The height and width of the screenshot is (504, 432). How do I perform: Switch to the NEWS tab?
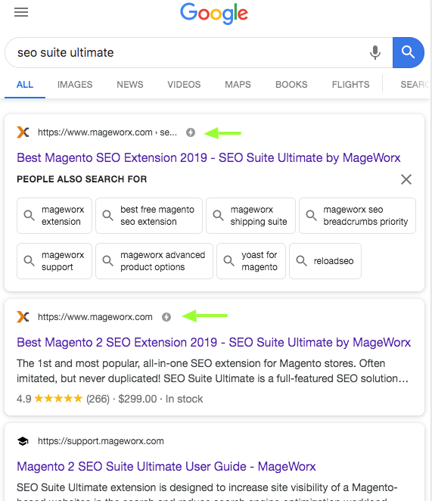coord(130,85)
